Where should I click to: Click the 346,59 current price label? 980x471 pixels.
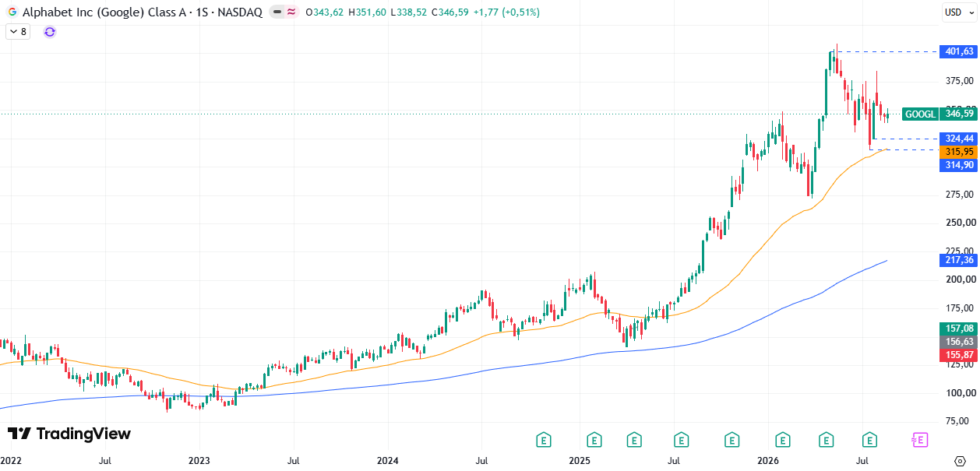pos(958,114)
